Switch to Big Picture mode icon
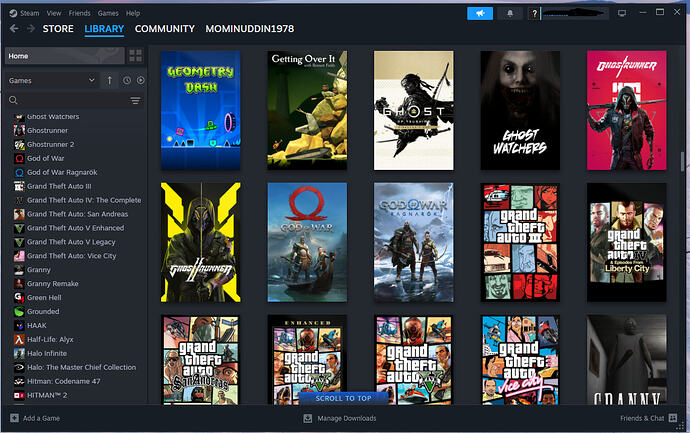This screenshot has height=433, width=690. (621, 14)
